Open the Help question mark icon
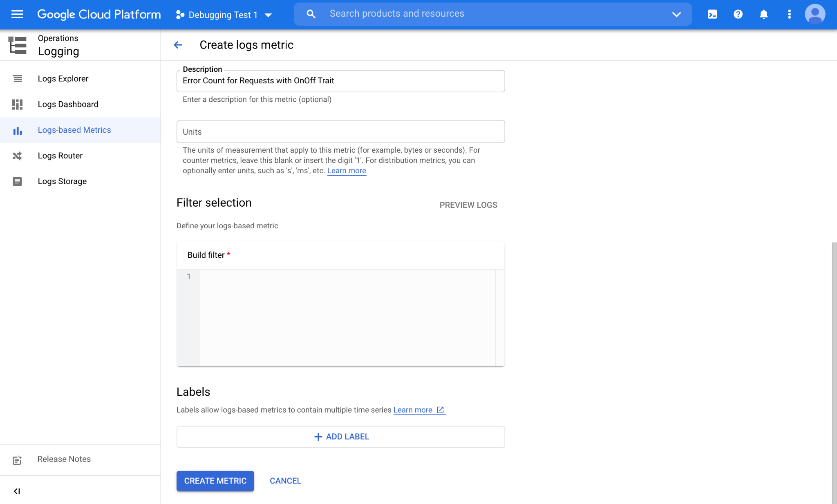This screenshot has width=837, height=504. 738,14
